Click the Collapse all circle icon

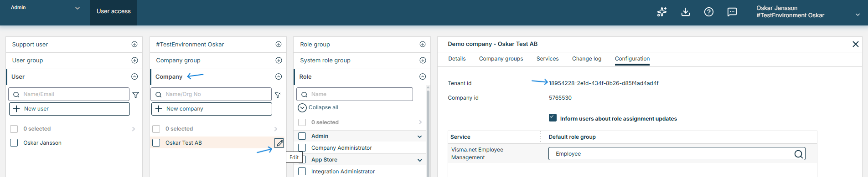point(302,108)
